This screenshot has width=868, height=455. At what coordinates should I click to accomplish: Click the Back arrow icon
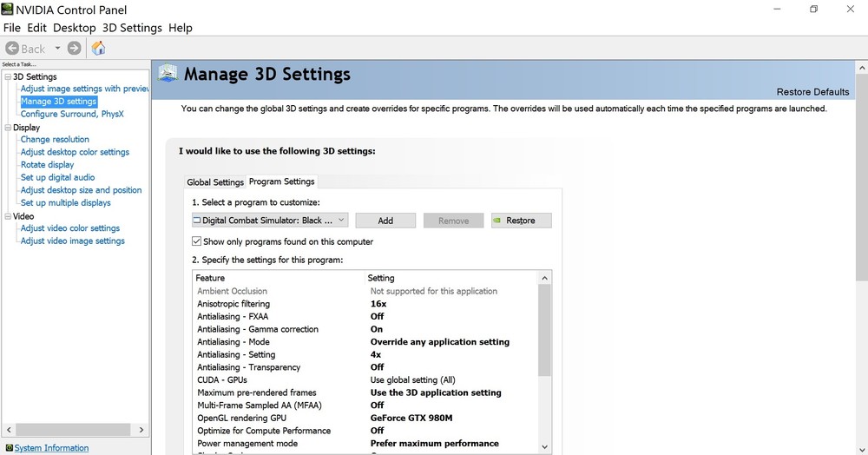12,49
